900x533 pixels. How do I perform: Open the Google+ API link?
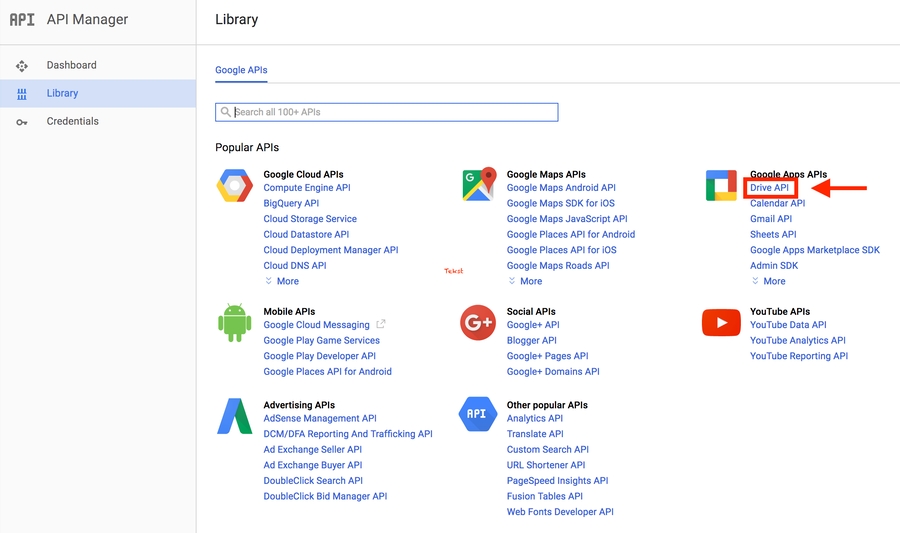pyautogui.click(x=533, y=325)
